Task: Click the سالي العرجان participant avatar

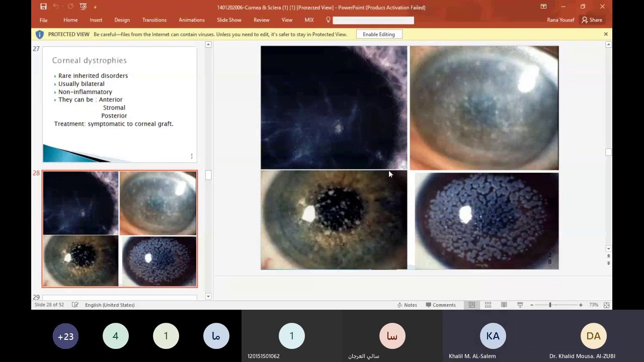Action: point(392,336)
